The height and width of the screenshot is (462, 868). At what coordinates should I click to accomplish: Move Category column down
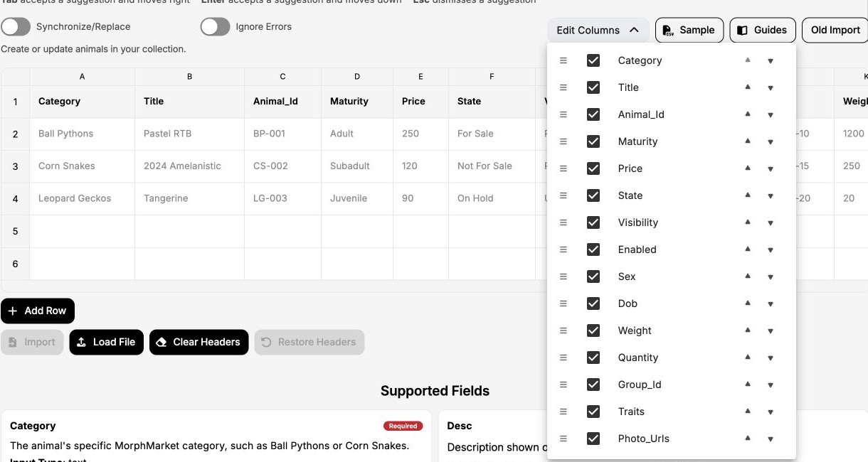click(771, 61)
